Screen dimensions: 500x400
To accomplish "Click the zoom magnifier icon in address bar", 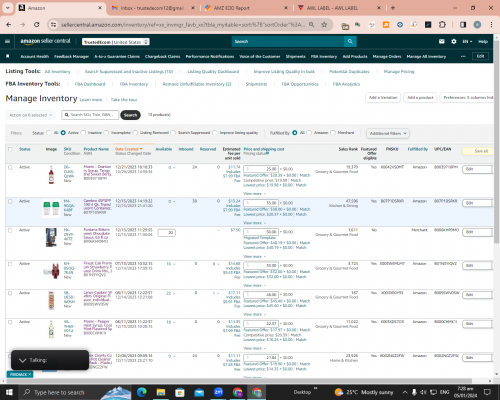I will [311, 25].
